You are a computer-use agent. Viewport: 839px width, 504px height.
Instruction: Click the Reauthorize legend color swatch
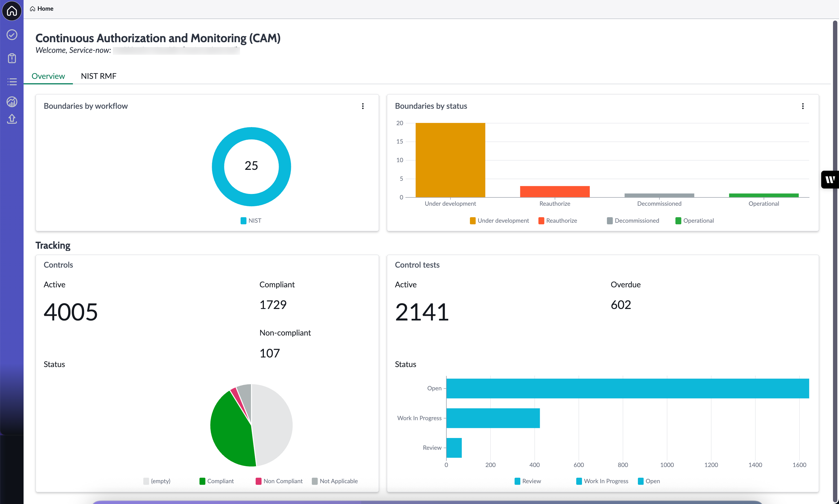[541, 221]
